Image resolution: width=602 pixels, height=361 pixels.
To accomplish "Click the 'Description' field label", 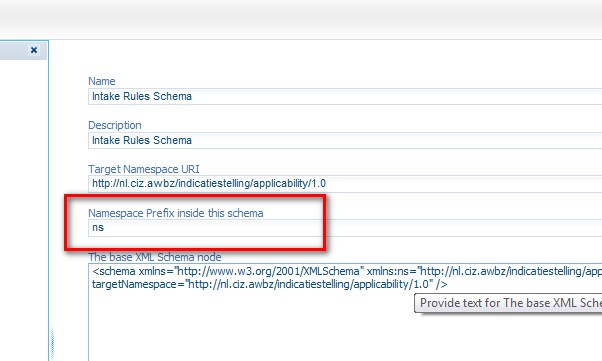I will (115, 125).
